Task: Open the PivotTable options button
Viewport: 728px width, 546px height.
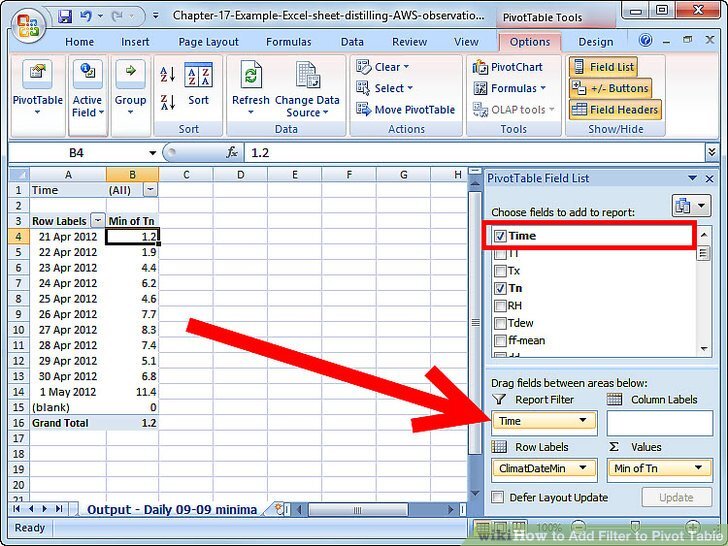Action: pyautogui.click(x=37, y=95)
